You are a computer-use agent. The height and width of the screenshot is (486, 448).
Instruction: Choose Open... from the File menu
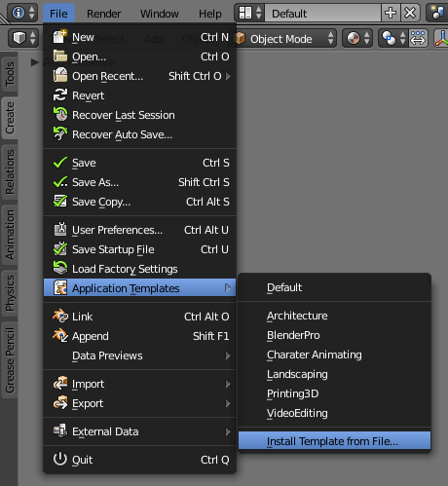(x=140, y=56)
